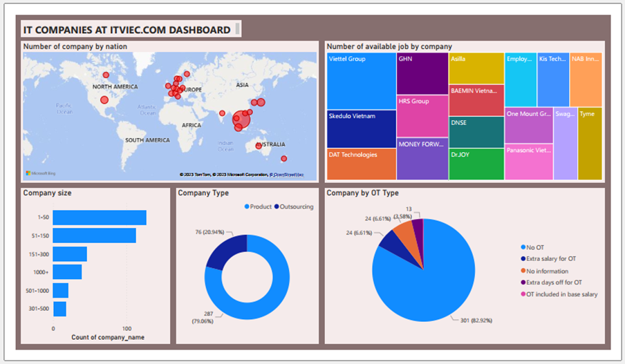This screenshot has height=364, width=625.
Task: Select the 301-500 company size bar
Action: [59, 309]
